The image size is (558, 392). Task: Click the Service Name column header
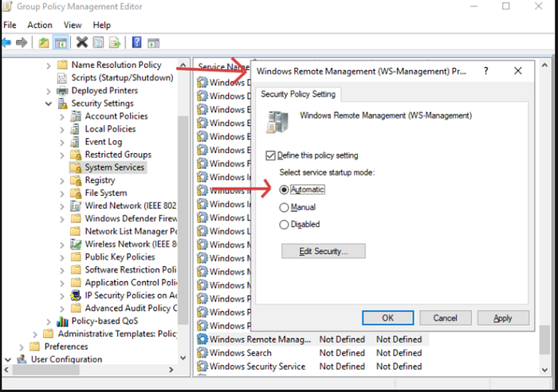coord(223,67)
